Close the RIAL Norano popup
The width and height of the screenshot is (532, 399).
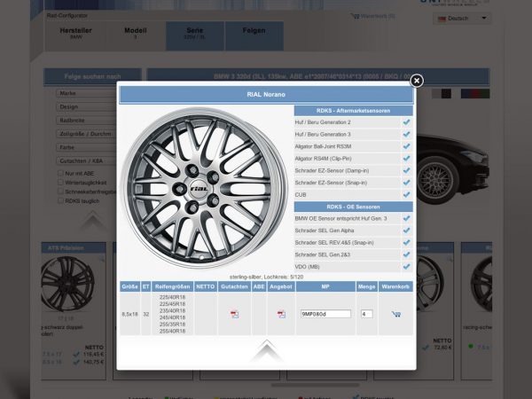tap(417, 81)
